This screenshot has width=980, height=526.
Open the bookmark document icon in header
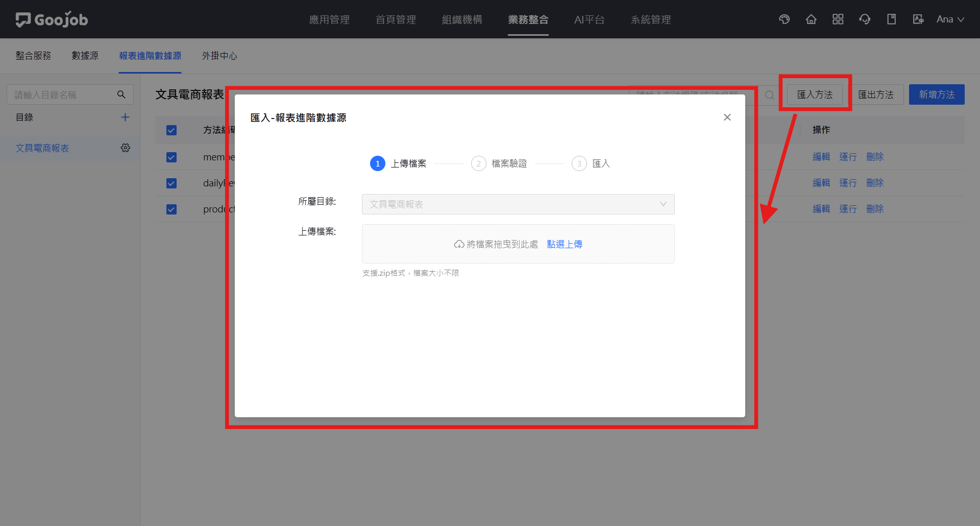click(891, 19)
